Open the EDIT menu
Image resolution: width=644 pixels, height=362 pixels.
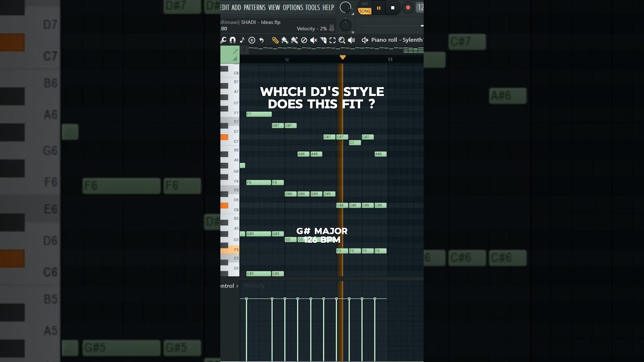(225, 8)
